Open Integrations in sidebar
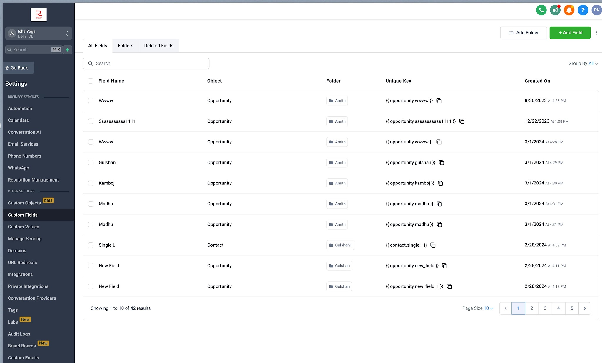This screenshot has height=363, width=602. coord(20,275)
